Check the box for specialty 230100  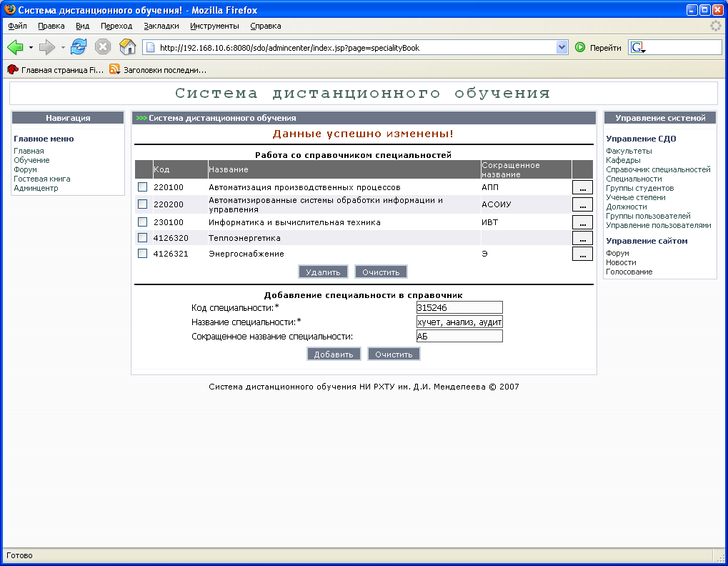click(x=143, y=222)
